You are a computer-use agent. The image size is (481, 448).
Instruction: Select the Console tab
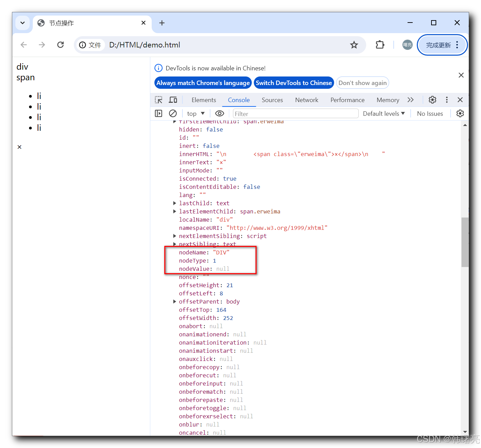pos(239,100)
